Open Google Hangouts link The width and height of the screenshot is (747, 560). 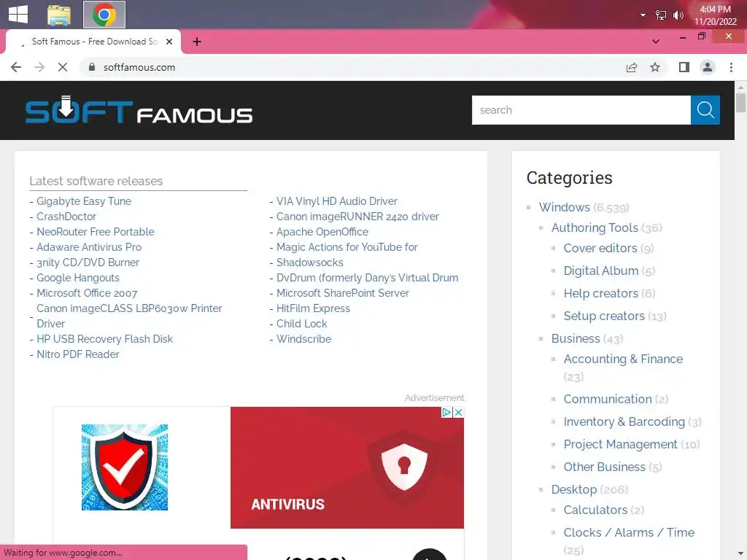coord(78,278)
